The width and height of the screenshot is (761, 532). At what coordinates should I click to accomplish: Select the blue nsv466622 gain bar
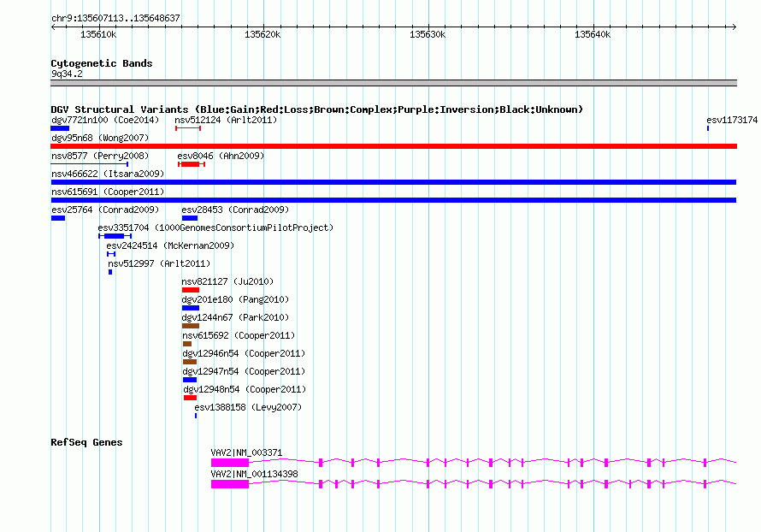coord(393,182)
